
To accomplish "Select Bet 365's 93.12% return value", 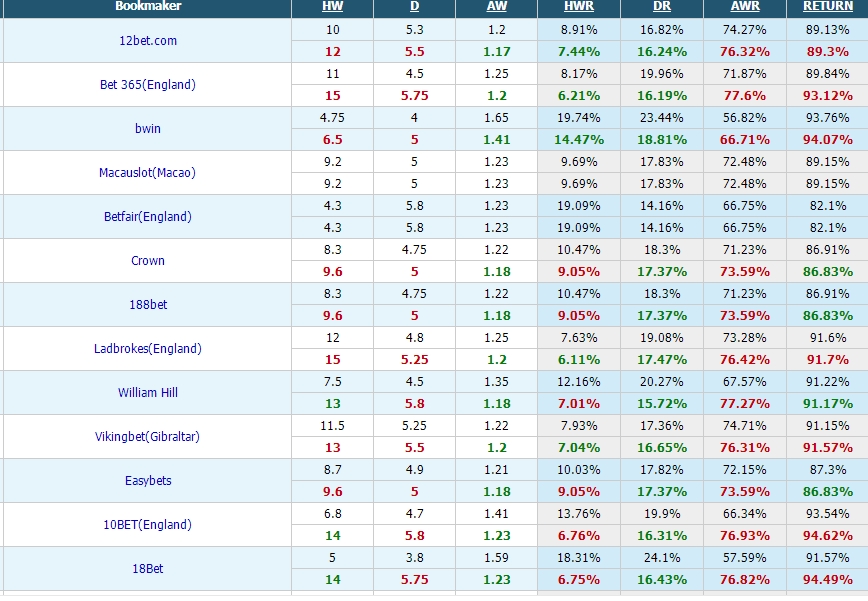I will pos(828,96).
